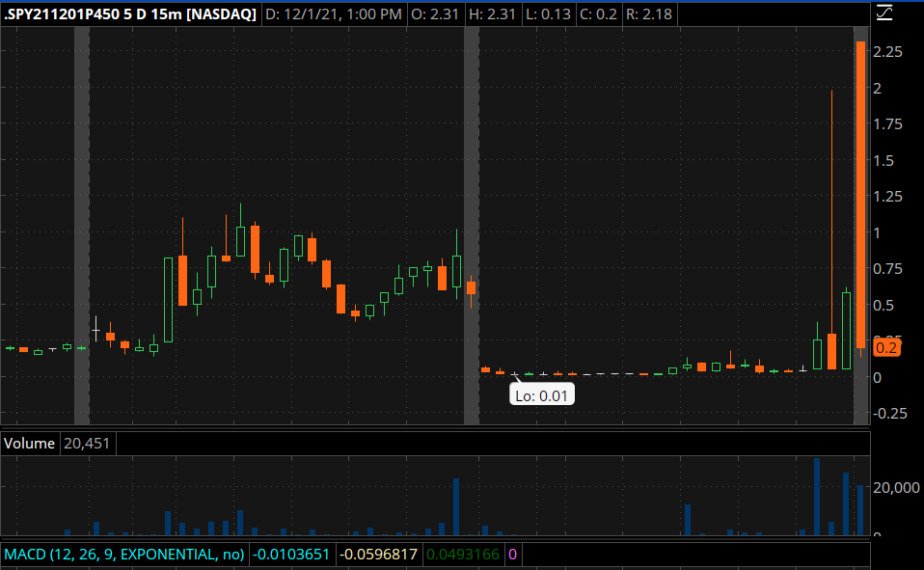Click the high value H: 2.31

pyautogui.click(x=492, y=14)
